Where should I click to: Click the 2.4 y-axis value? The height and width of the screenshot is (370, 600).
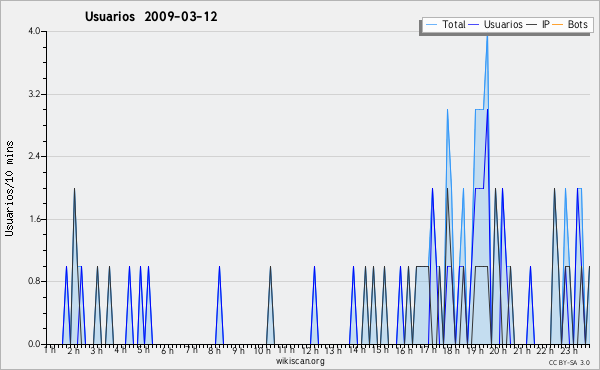pos(34,156)
